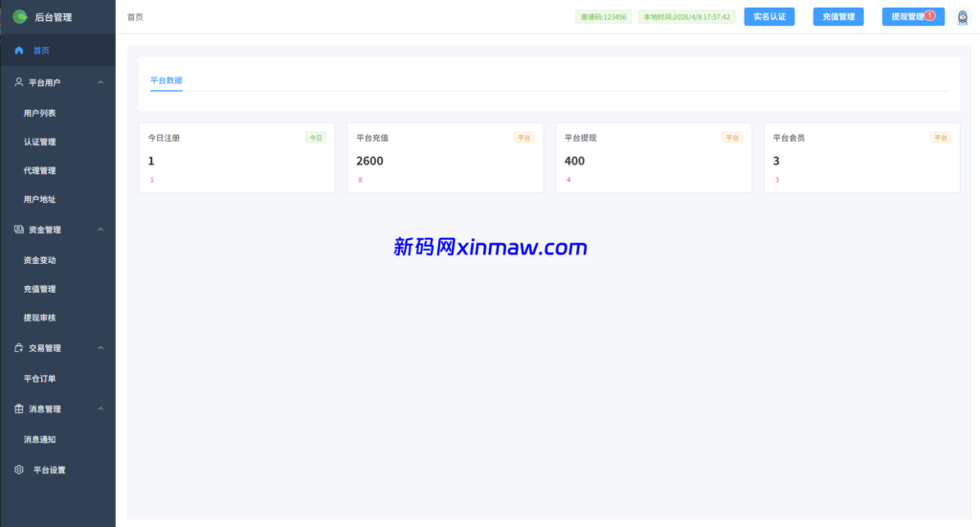Click the home icon beside 首页
The width and height of the screenshot is (980, 527).
tap(19, 50)
